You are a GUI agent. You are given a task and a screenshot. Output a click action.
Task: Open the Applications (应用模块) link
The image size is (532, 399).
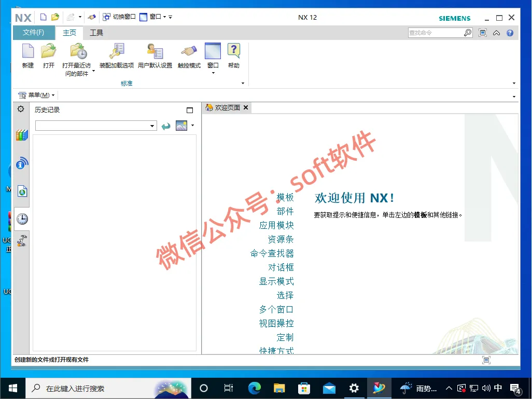[x=276, y=225]
